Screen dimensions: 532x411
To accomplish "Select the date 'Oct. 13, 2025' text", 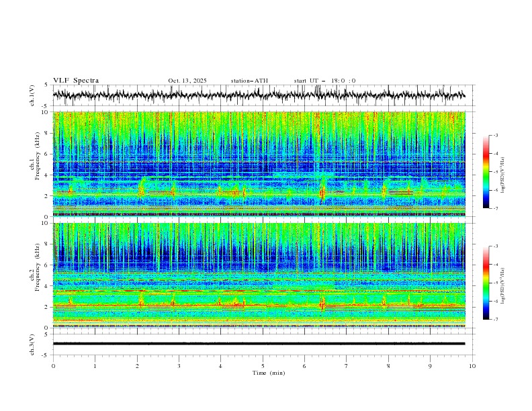I will [x=187, y=81].
